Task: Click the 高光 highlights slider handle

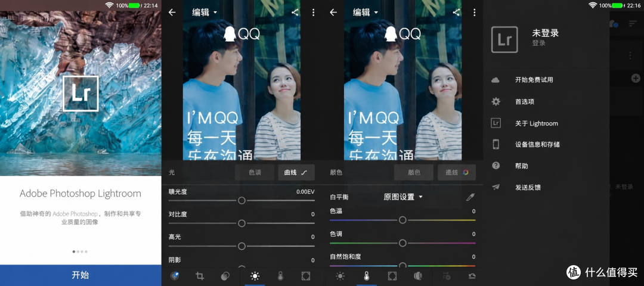Action: pos(241,246)
